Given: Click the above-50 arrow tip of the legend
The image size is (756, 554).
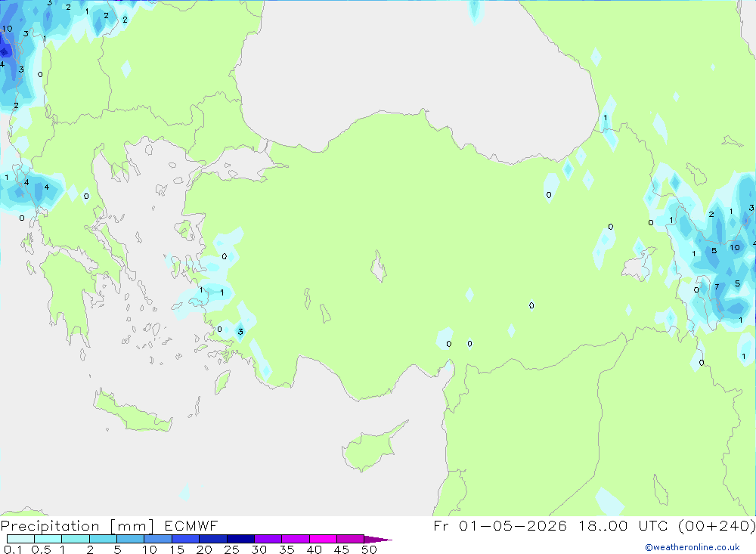Looking at the screenshot, I should 379,540.
